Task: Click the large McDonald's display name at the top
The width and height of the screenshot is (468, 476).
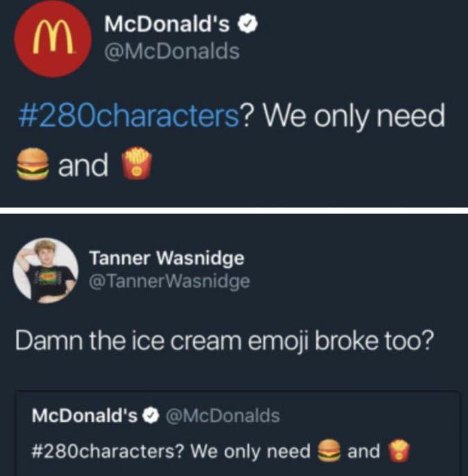Action: tap(167, 24)
